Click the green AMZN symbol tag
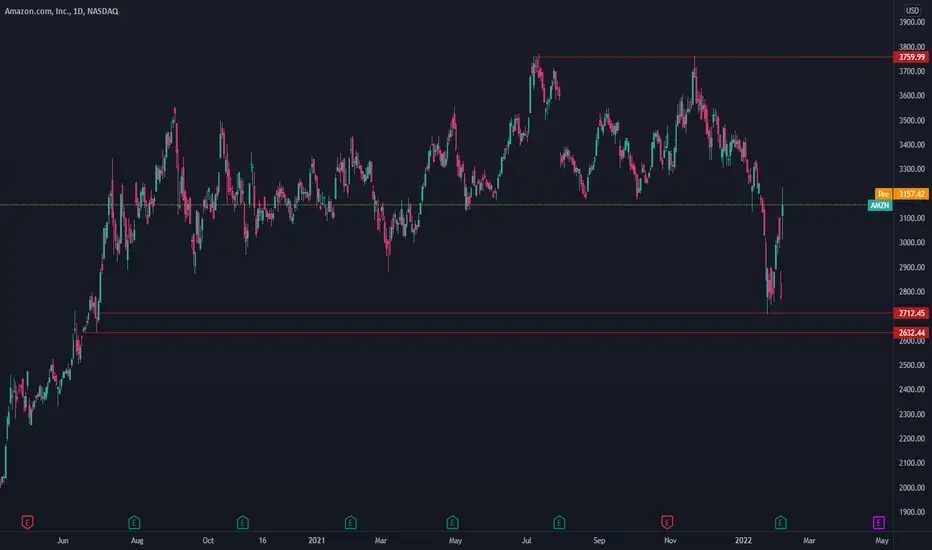 [x=880, y=205]
